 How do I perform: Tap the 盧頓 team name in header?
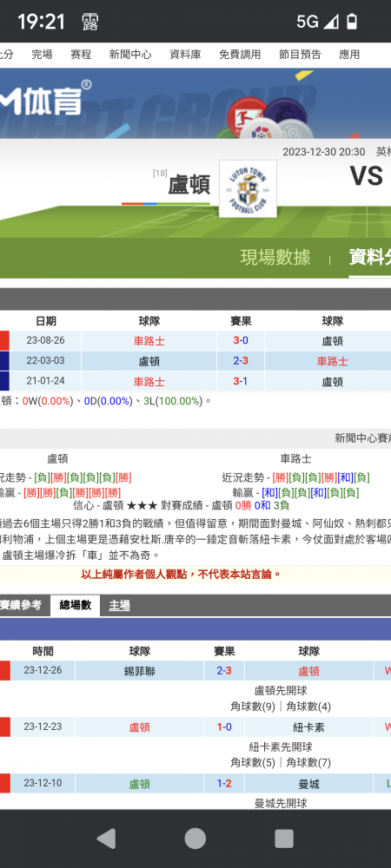(189, 185)
